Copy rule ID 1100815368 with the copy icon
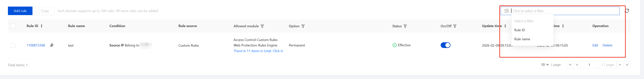 point(52,45)
